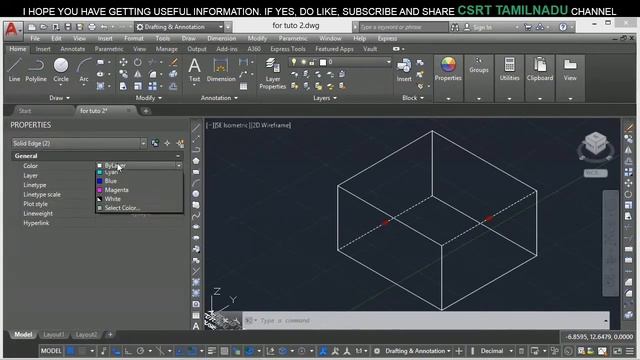
Task: Open the Start file tab
Action: pyautogui.click(x=25, y=111)
